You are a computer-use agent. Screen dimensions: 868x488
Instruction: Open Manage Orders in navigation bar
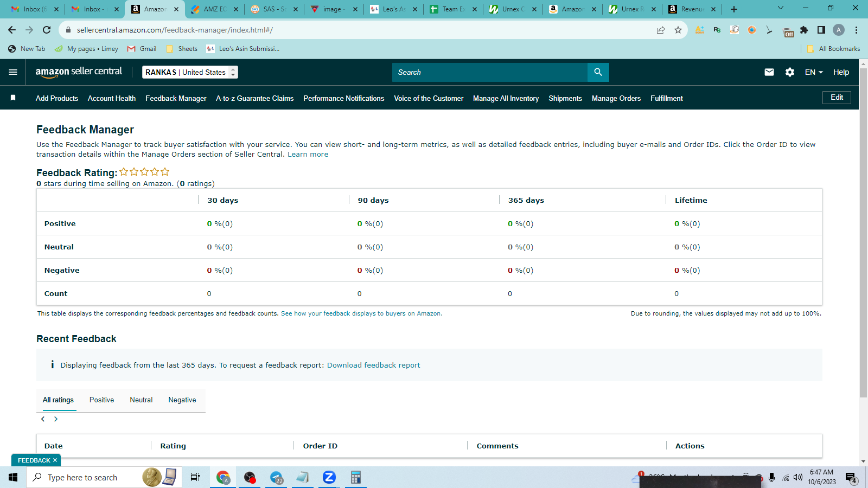point(616,98)
